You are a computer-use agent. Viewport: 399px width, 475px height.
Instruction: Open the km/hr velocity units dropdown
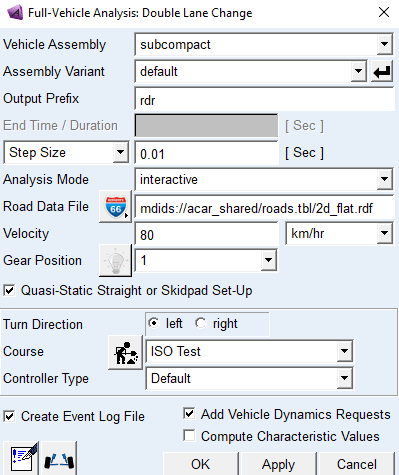(x=385, y=233)
